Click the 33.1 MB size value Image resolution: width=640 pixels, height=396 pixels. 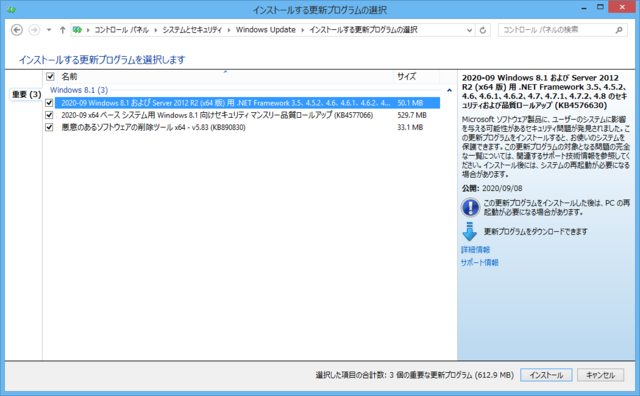[x=410, y=127]
